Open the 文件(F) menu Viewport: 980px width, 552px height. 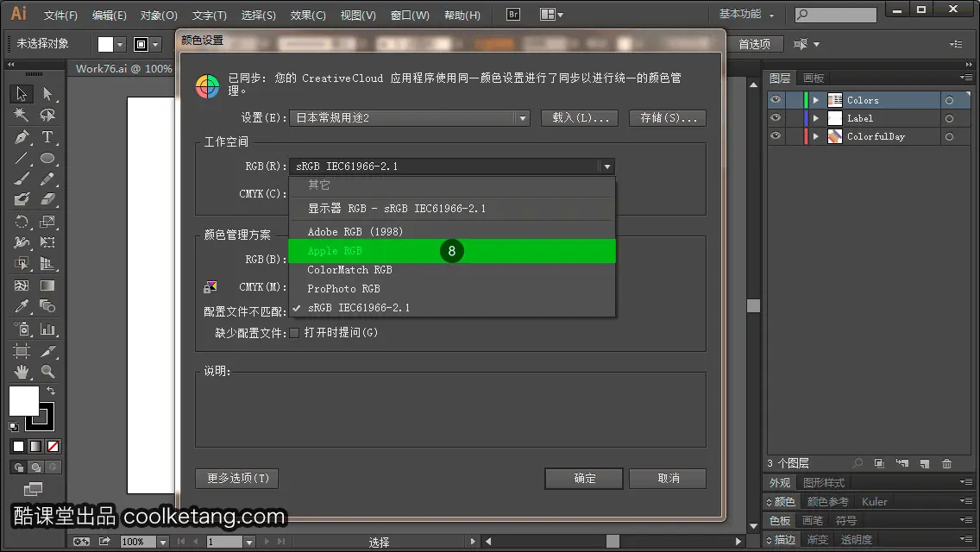coord(60,15)
